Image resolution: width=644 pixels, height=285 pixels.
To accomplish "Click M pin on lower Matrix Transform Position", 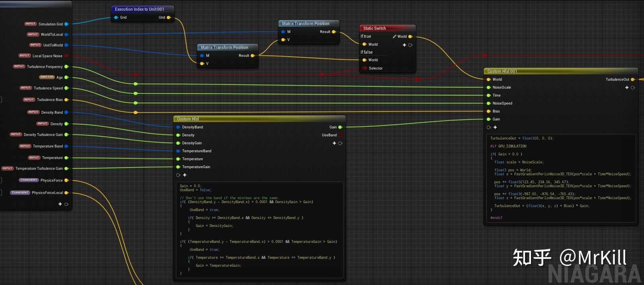I will click(202, 56).
